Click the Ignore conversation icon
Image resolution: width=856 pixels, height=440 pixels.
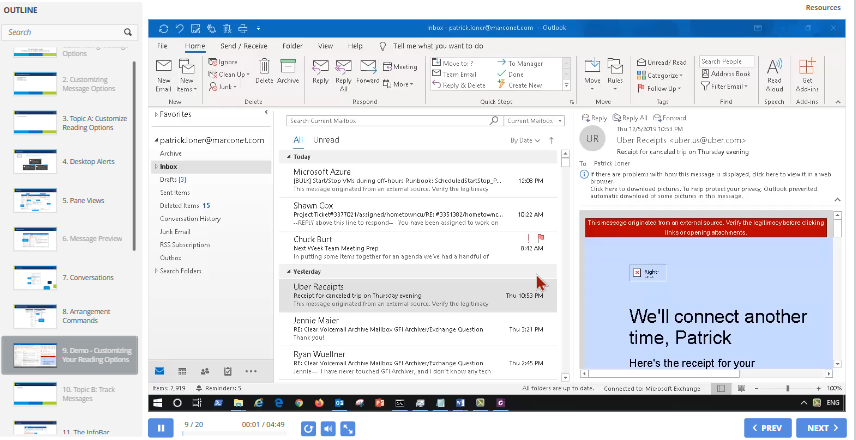tap(213, 62)
